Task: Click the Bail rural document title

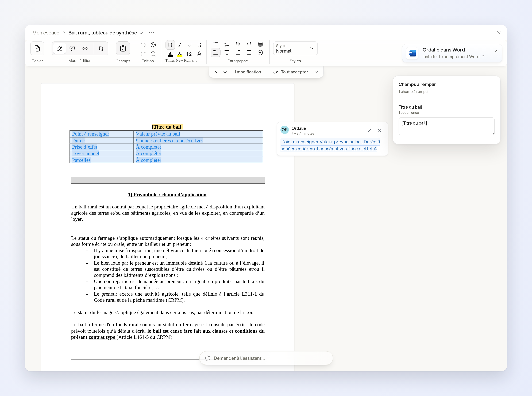Action: [102, 33]
